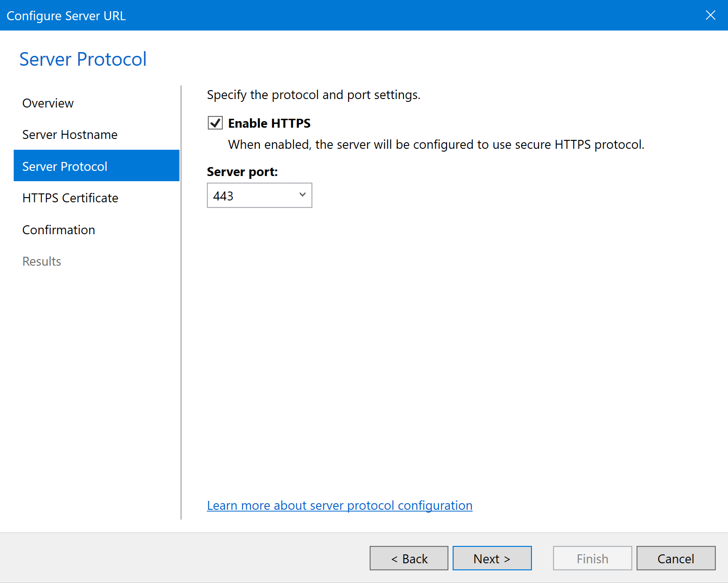Screen dimensions: 728x583
Task: Switch to the Confirmation step
Action: 59,230
